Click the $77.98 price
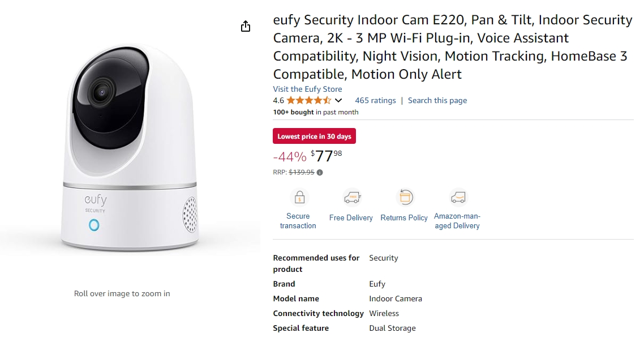644x337 pixels. (x=327, y=156)
